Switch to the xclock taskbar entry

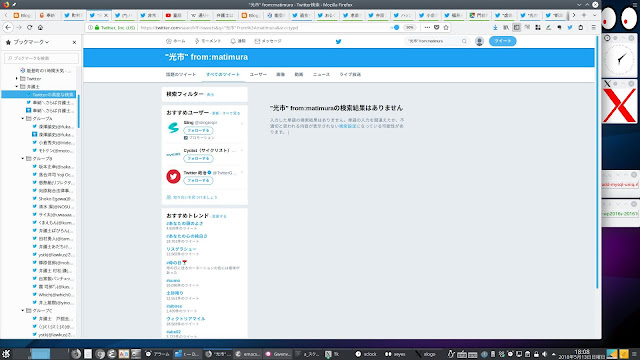point(366,354)
